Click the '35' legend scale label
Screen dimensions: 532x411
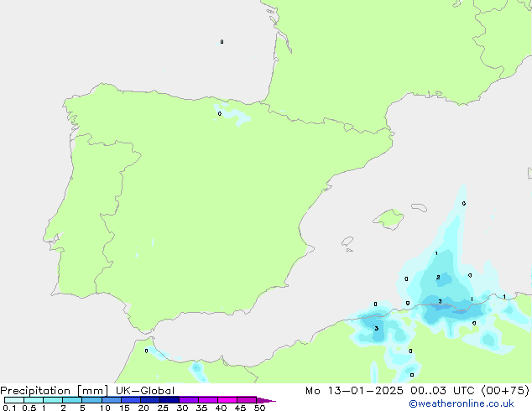(x=201, y=408)
